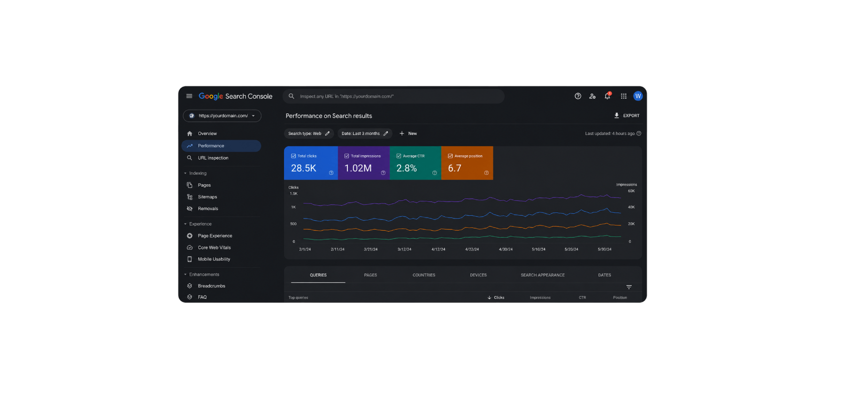Switch to the Pages tab
868x399 pixels.
[370, 275]
